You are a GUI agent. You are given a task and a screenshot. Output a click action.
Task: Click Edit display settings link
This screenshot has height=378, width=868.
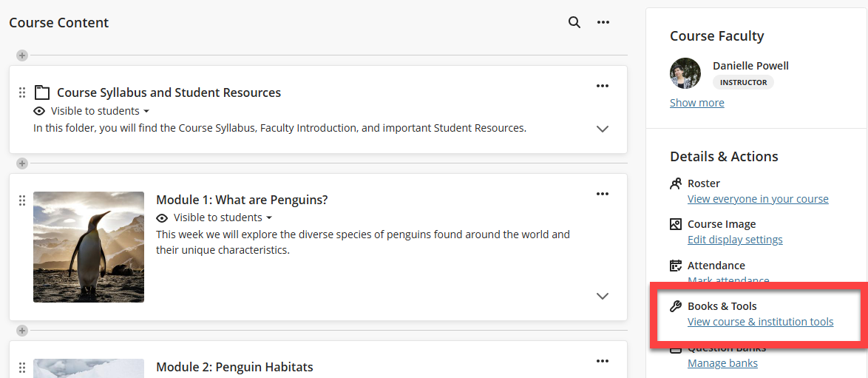[x=735, y=240]
